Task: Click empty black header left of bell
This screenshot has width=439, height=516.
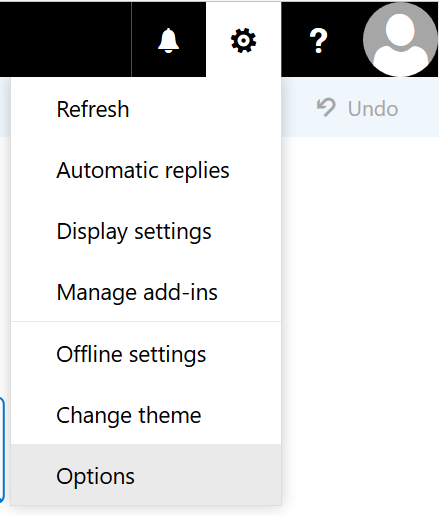Action: tap(66, 39)
